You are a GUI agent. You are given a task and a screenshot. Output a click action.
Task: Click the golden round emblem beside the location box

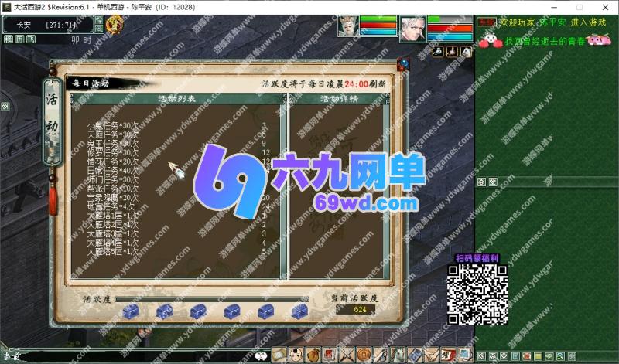pos(115,25)
